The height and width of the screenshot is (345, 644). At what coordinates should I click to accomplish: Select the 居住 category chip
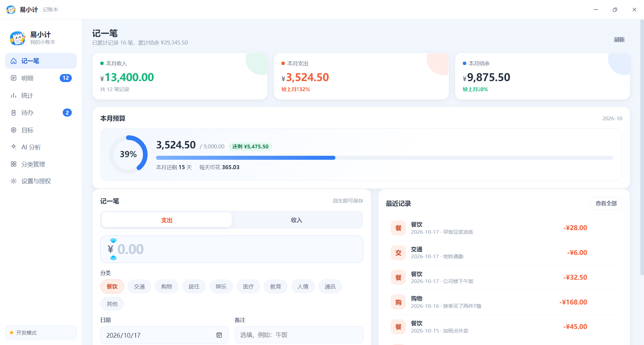point(194,286)
